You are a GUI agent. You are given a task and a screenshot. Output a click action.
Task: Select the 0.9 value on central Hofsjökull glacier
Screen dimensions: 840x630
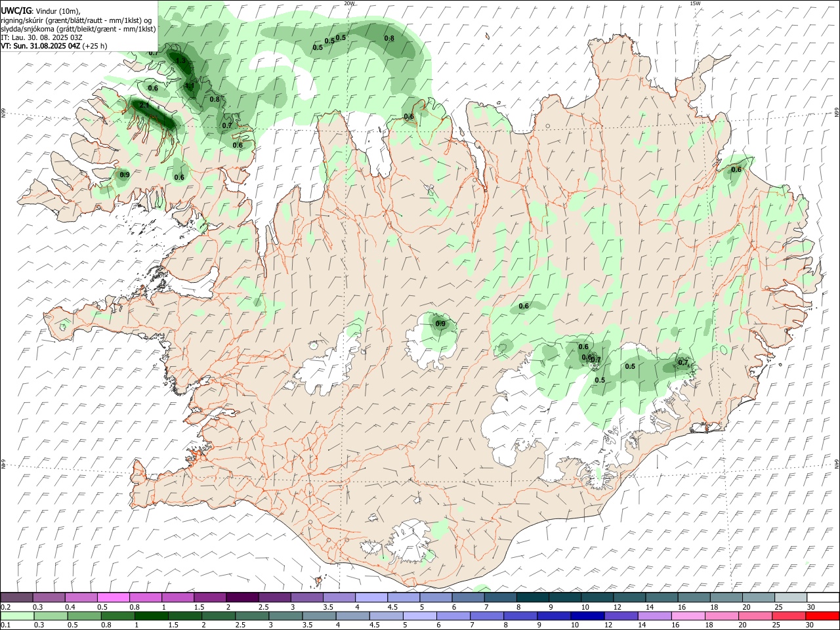coord(440,324)
